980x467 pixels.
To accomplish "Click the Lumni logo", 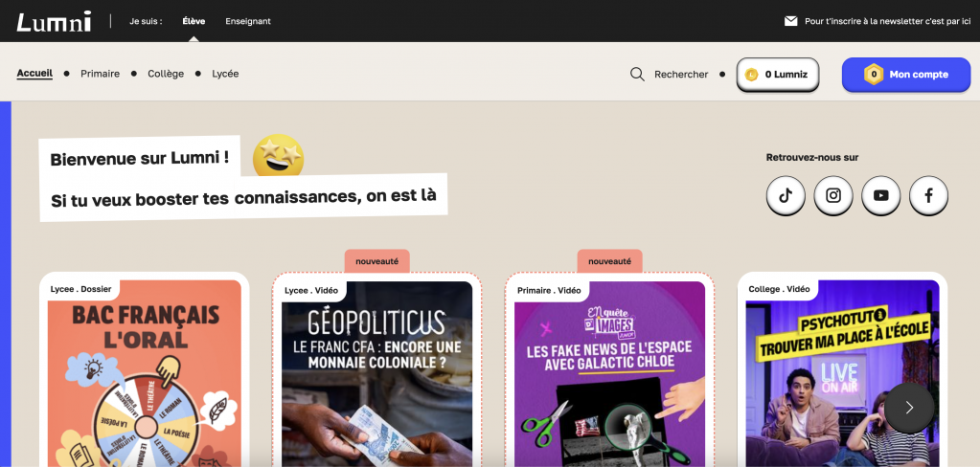I will point(54,21).
